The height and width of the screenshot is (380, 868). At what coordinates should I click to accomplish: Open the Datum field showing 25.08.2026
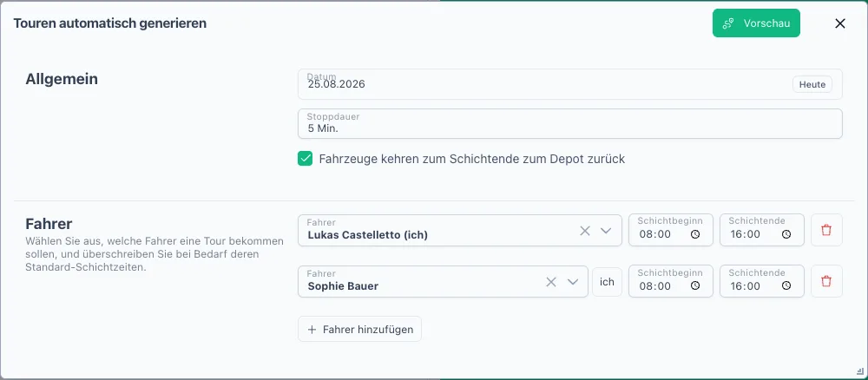[x=570, y=84]
